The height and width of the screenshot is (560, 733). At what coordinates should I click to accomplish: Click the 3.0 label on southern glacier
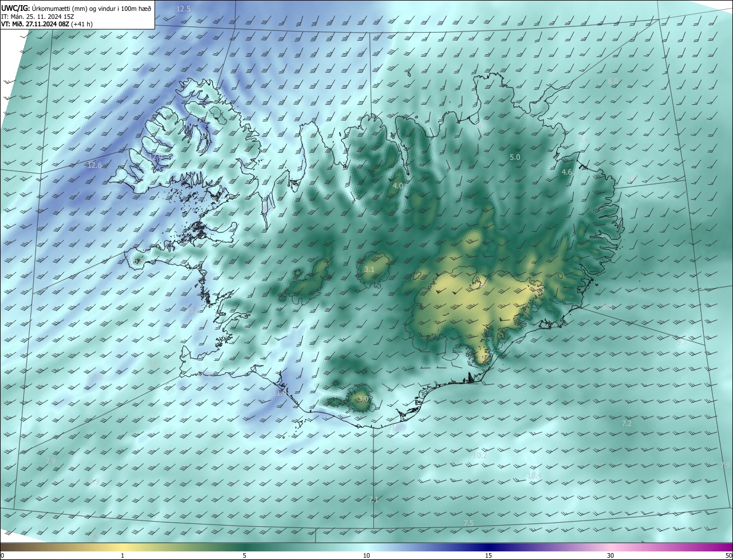[362, 399]
